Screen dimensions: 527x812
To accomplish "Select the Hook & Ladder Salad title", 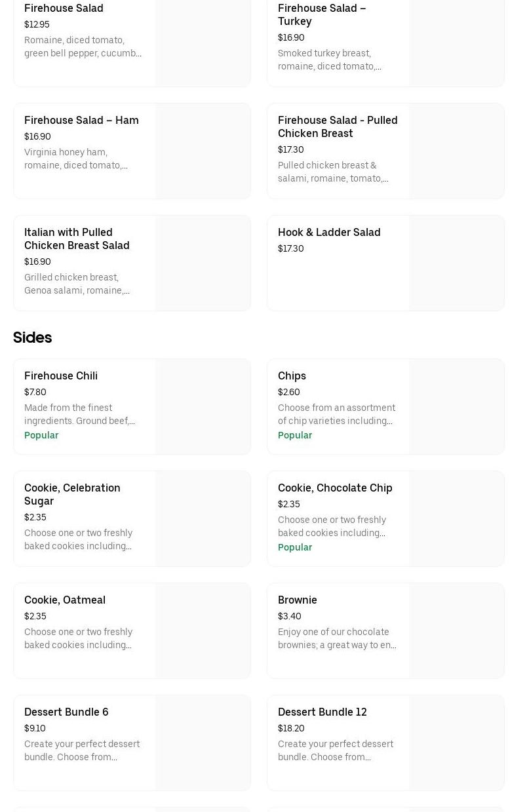I will [328, 233].
